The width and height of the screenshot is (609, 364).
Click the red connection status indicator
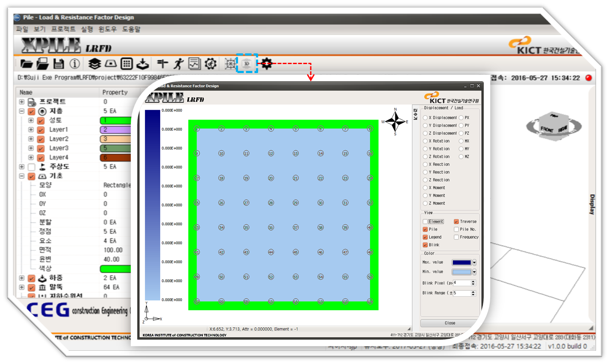[588, 78]
